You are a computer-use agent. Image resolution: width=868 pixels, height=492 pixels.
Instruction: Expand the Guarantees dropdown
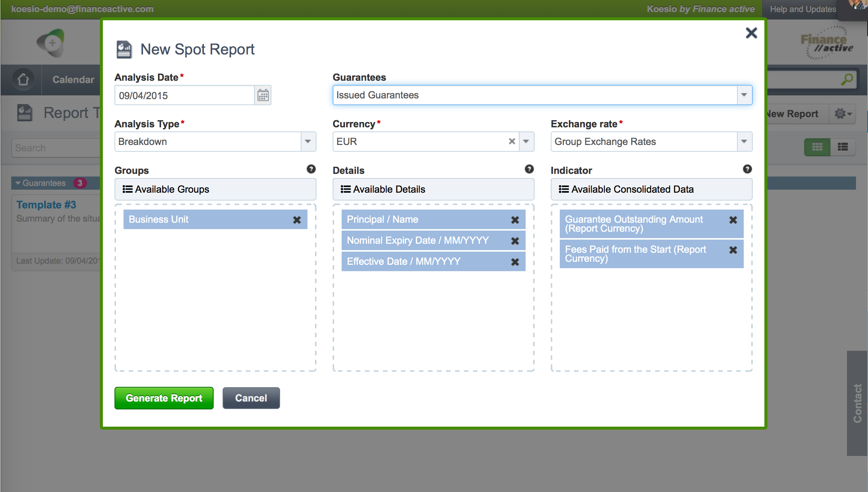click(744, 95)
